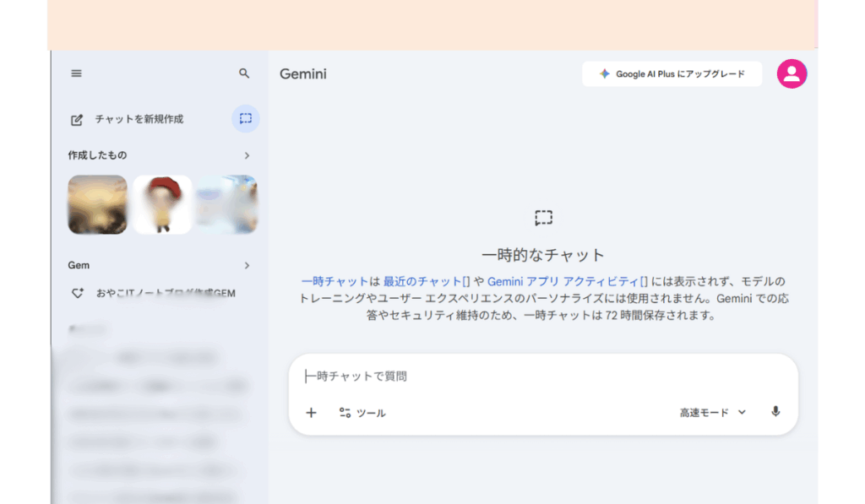Open the sidebar hamburger menu
Screen dimensions: 865x504
point(75,73)
